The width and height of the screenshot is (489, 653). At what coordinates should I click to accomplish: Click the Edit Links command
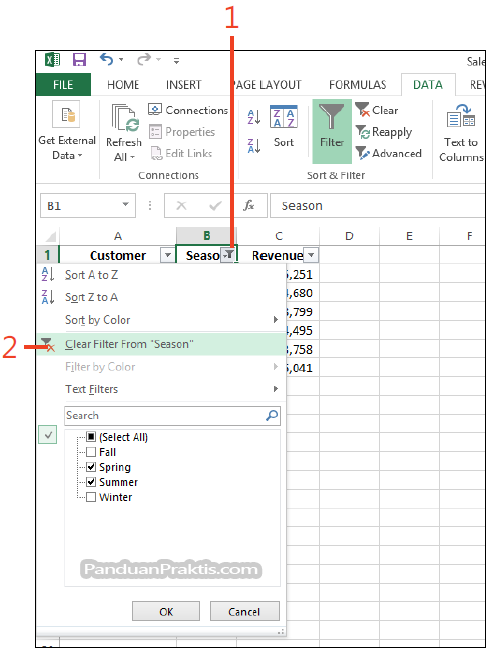pyautogui.click(x=181, y=153)
